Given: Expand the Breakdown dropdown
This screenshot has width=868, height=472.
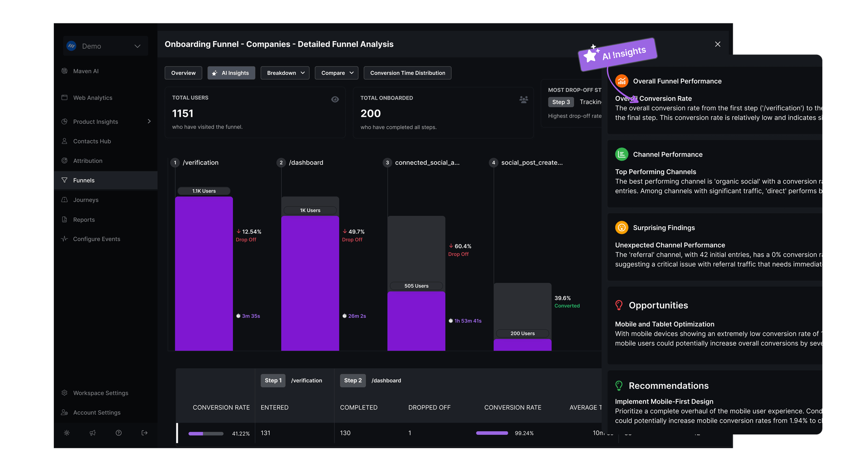Looking at the screenshot, I should pyautogui.click(x=284, y=73).
